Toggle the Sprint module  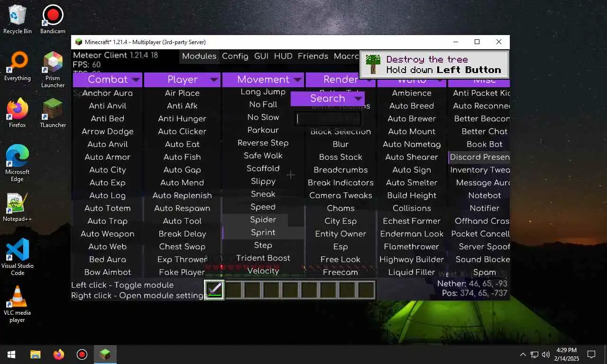tap(263, 233)
